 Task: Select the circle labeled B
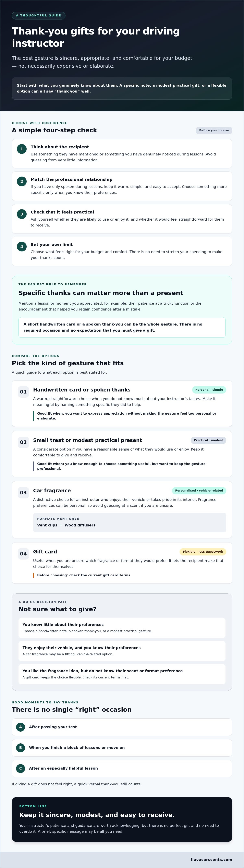coord(21,747)
